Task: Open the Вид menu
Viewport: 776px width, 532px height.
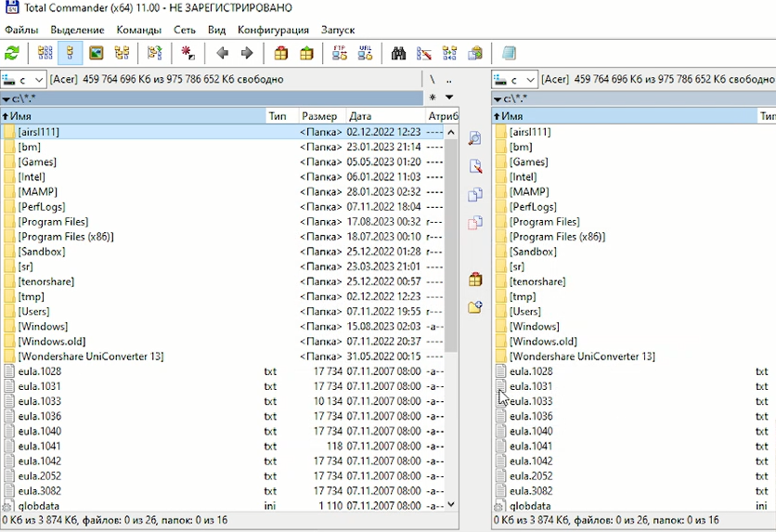Action: 217,30
